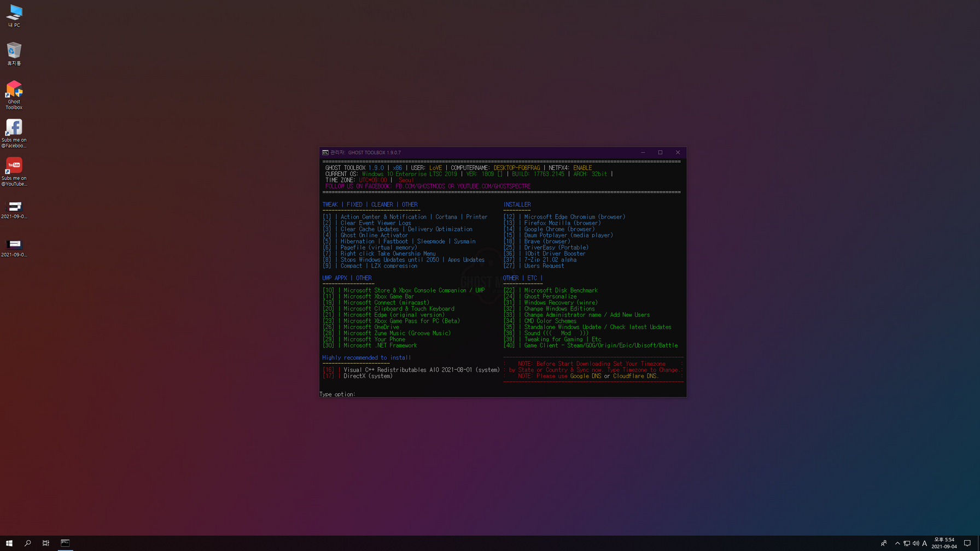
Task: Activate the Ghost Toolbox console taskbar button
Action: [65, 543]
